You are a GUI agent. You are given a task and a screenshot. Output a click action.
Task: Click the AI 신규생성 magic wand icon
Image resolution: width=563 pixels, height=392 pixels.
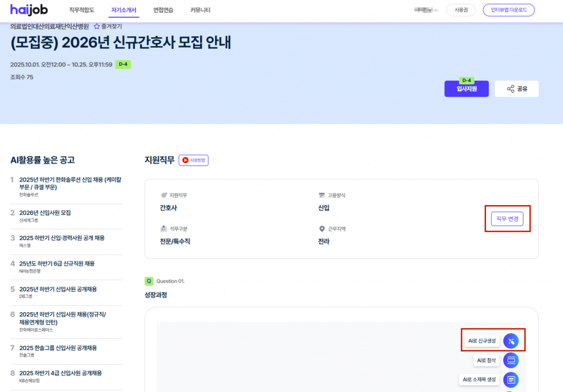511,341
